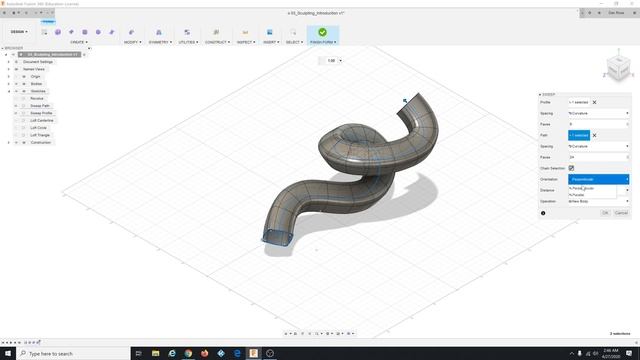Open the MODIFY menu
Image resolution: width=640 pixels, height=360 pixels.
pyautogui.click(x=133, y=42)
